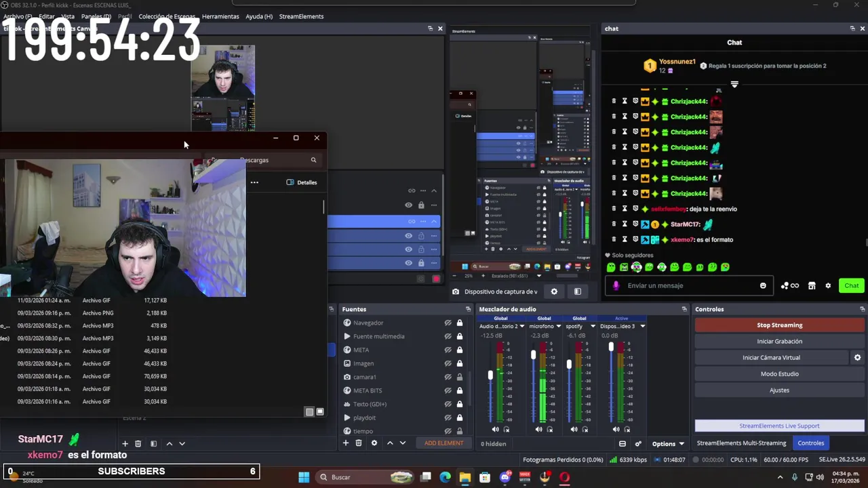Open source properties gear in Fuentes
The image size is (868, 488).
tap(374, 443)
